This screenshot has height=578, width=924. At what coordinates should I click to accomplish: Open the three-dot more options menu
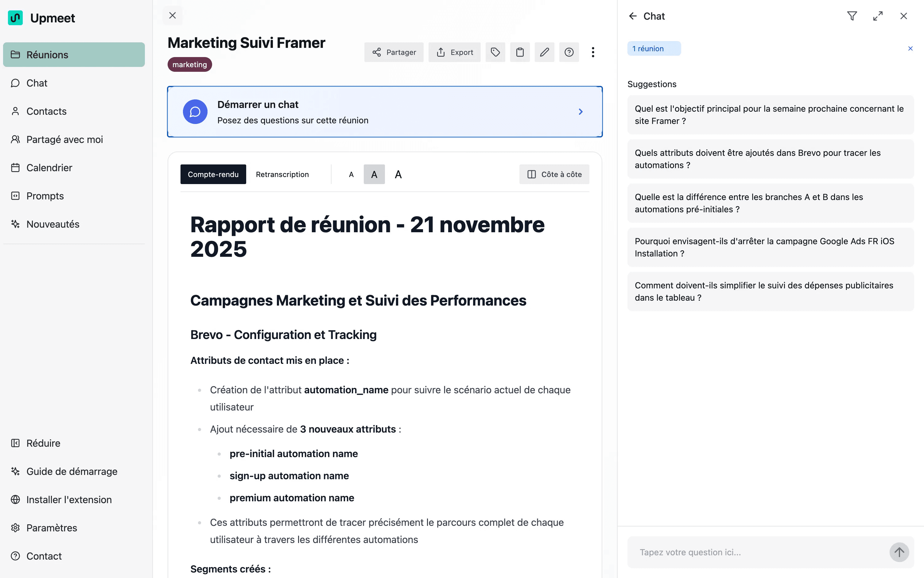point(593,52)
